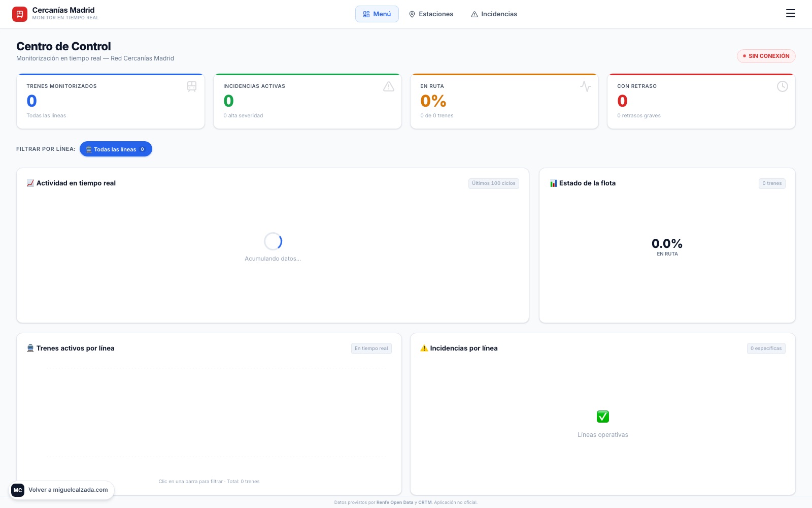Click the green checkmark above Líneas operativas

coord(603,417)
